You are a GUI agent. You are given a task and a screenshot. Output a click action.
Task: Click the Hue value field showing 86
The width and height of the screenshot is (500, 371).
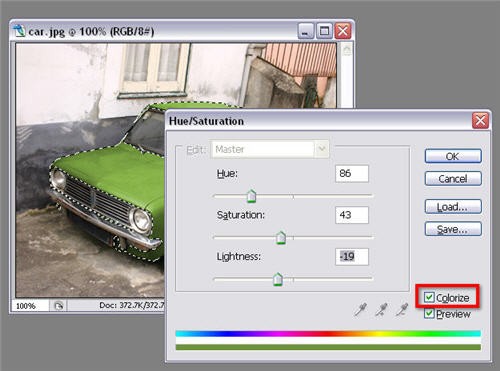tap(352, 173)
